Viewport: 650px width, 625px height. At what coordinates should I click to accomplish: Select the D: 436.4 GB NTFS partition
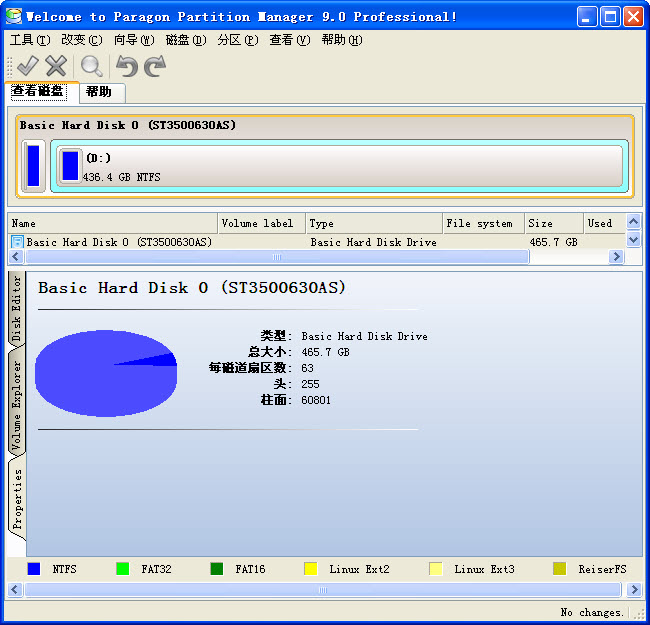click(339, 166)
